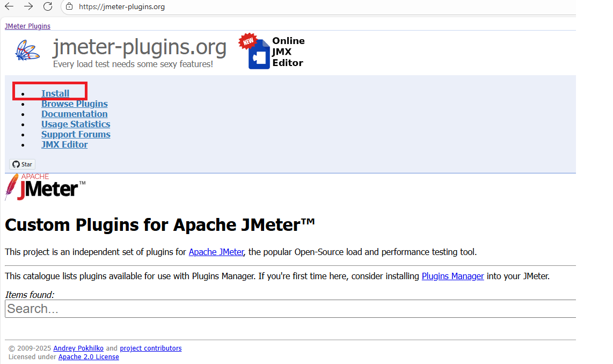This screenshot has height=364, width=613.
Task: Click the jmeter-plugins butterfly logo
Action: pyautogui.click(x=27, y=51)
